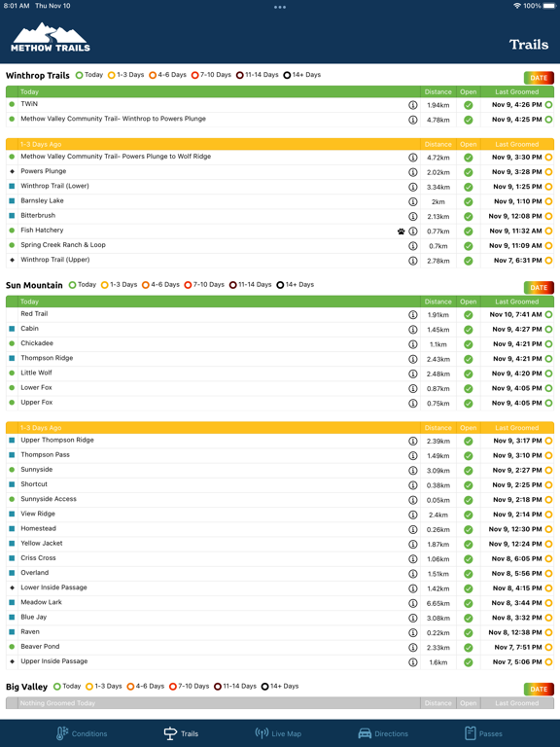Select Criss Cross trail name
The image size is (560, 747).
click(x=38, y=558)
